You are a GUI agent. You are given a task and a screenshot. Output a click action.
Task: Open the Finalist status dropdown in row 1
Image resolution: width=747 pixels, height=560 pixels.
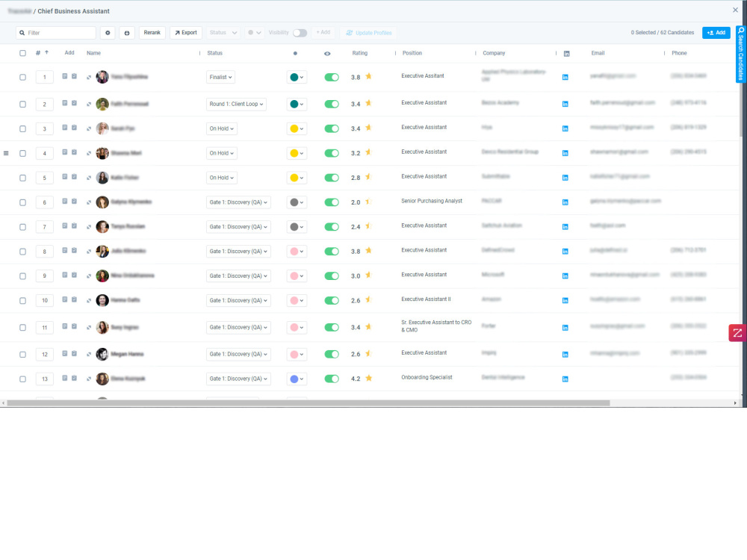click(220, 77)
